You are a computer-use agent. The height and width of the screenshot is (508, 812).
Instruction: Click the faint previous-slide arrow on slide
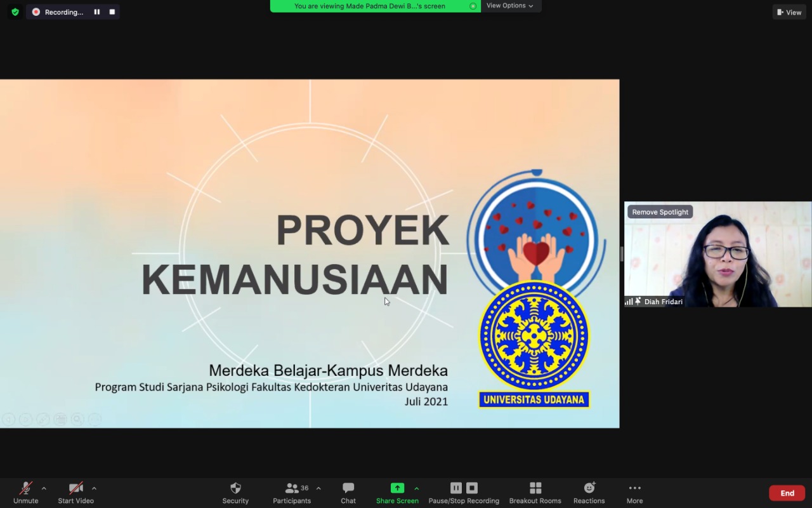pyautogui.click(x=8, y=419)
